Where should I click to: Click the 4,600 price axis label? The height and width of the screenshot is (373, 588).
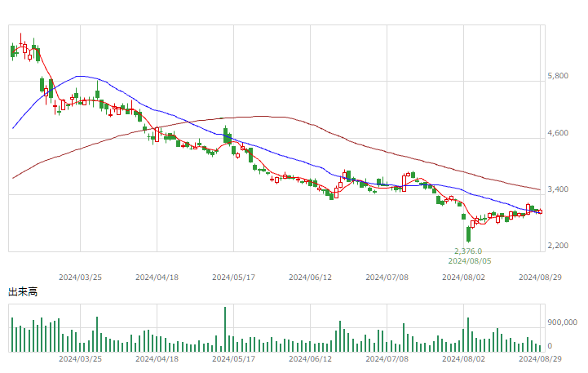[x=558, y=133]
